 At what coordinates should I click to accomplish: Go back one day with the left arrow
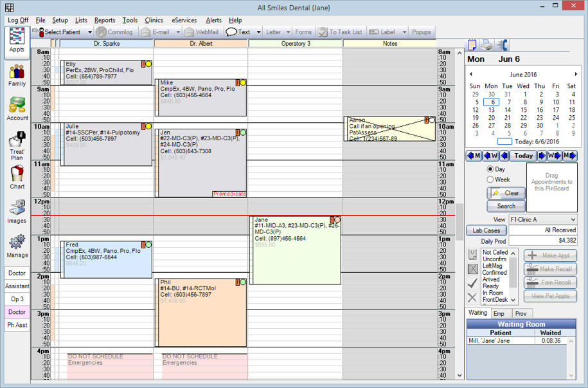504,156
